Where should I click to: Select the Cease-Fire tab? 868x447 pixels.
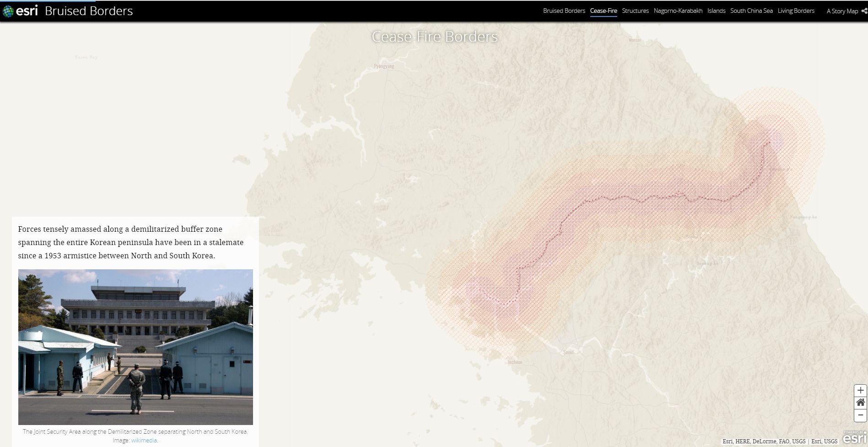[x=603, y=11]
